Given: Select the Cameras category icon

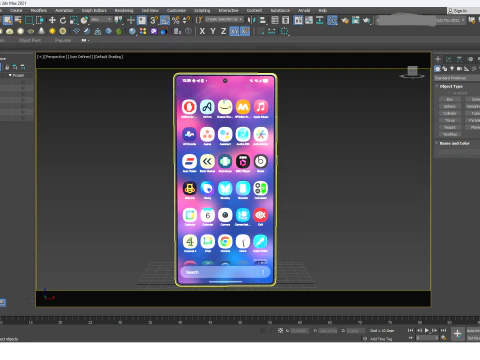Looking at the screenshot, I should (459, 69).
